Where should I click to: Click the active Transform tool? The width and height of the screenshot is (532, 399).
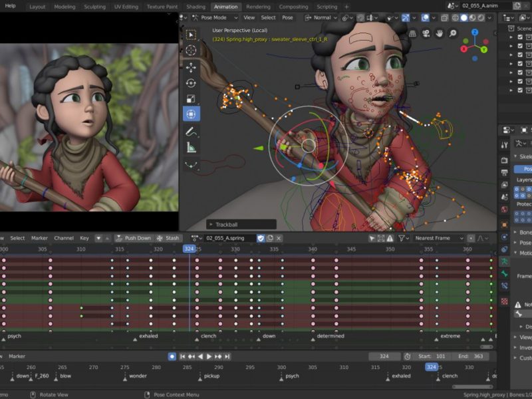[x=191, y=114]
